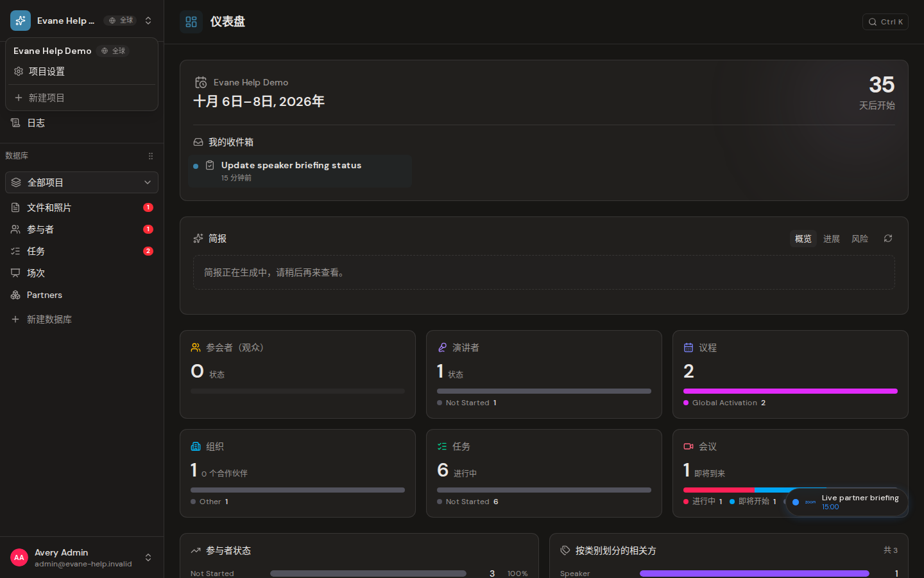Screen dimensions: 924x578
Task: Click the 共 3 count label
Action: (x=891, y=550)
